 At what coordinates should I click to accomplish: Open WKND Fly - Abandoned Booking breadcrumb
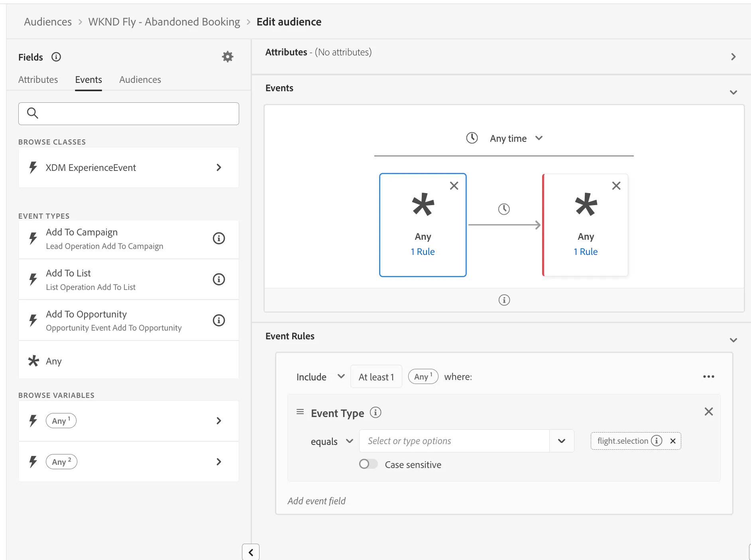[164, 22]
